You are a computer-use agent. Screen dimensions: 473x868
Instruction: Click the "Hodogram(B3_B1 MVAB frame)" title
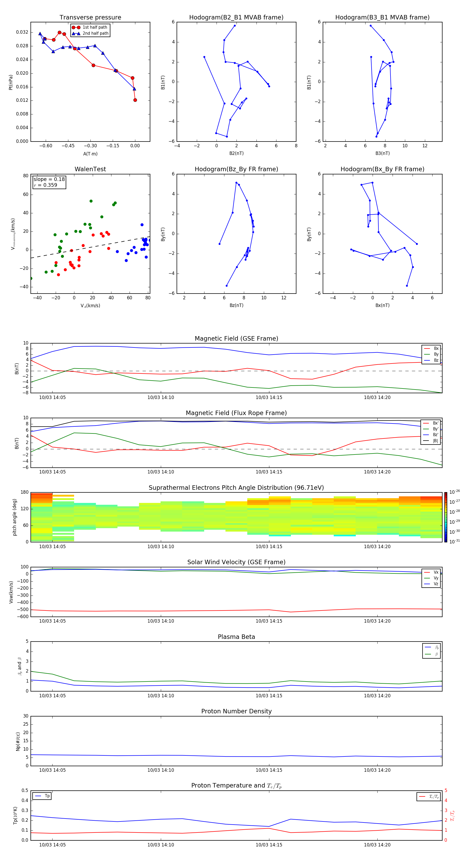click(x=382, y=18)
